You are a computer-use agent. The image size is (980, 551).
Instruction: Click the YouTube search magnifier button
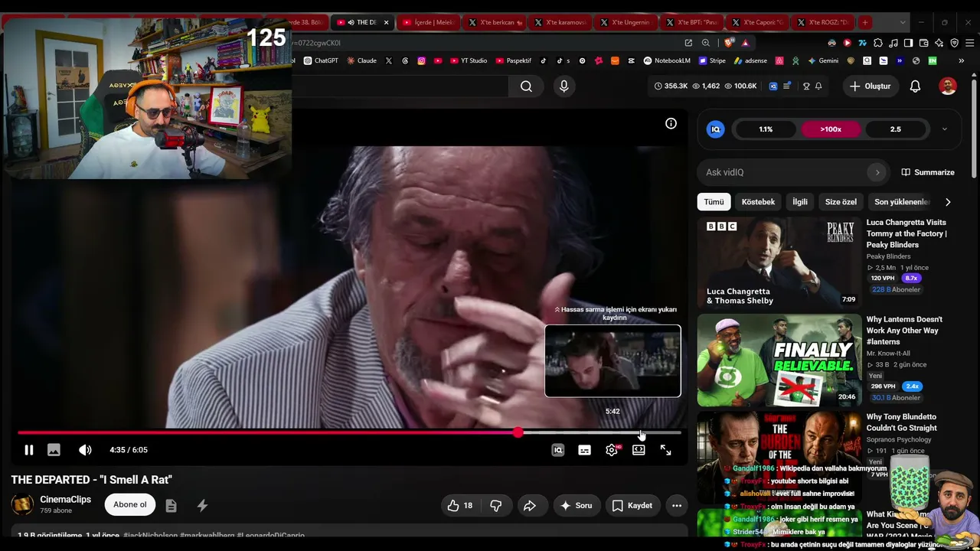pos(526,86)
